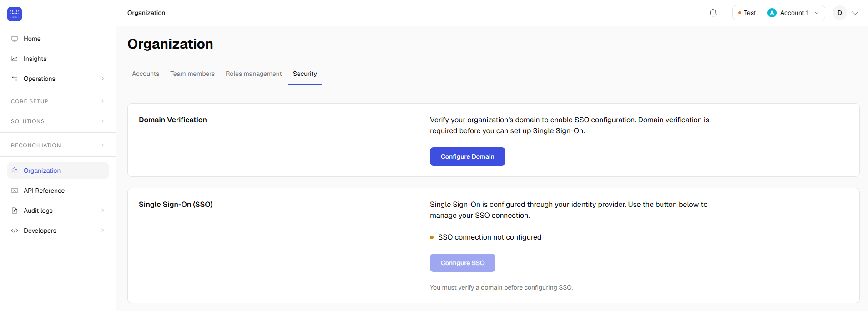Go to Home in sidebar
This screenshot has height=311, width=868.
[x=58, y=39]
